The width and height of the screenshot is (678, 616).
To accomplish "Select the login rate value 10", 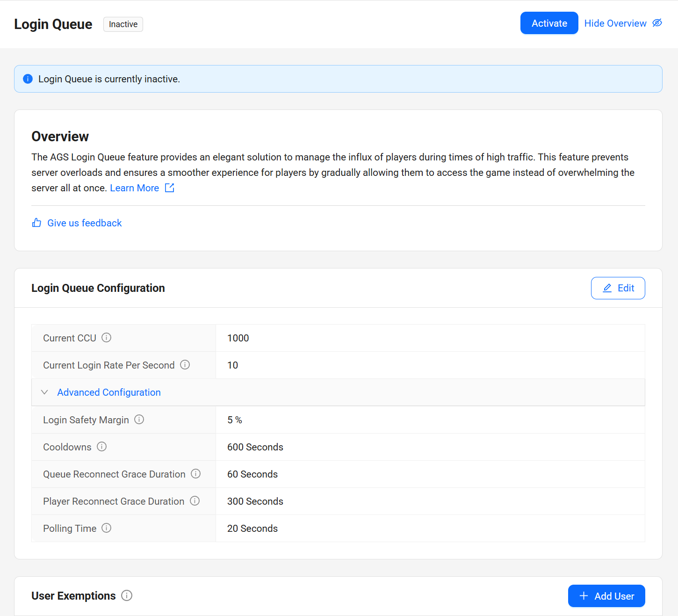I will (x=233, y=365).
